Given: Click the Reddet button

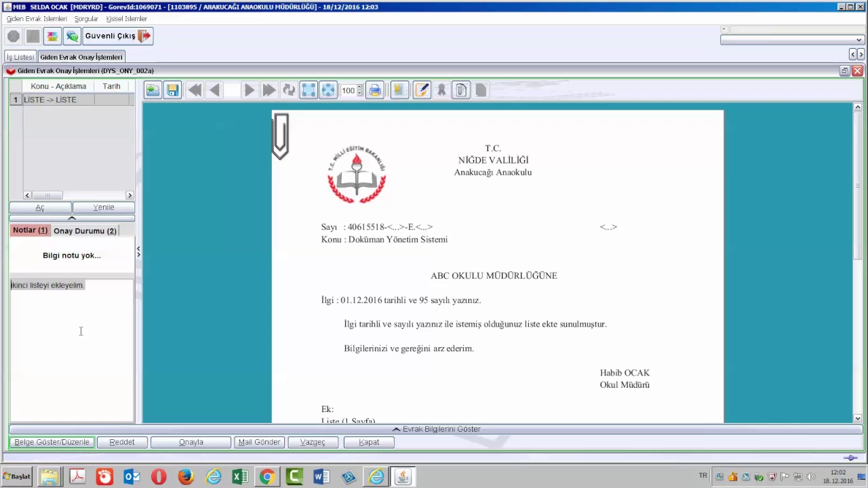Looking at the screenshot, I should [x=122, y=442].
